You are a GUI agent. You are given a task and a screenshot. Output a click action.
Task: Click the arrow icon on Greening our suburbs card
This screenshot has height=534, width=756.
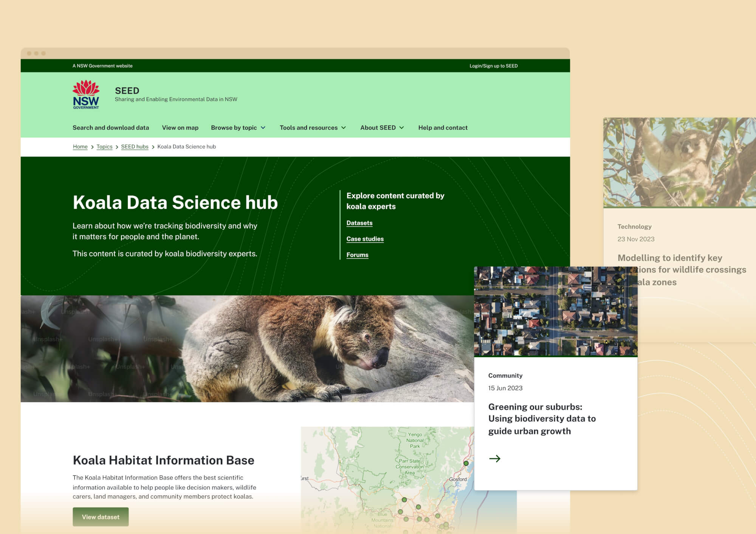click(494, 458)
